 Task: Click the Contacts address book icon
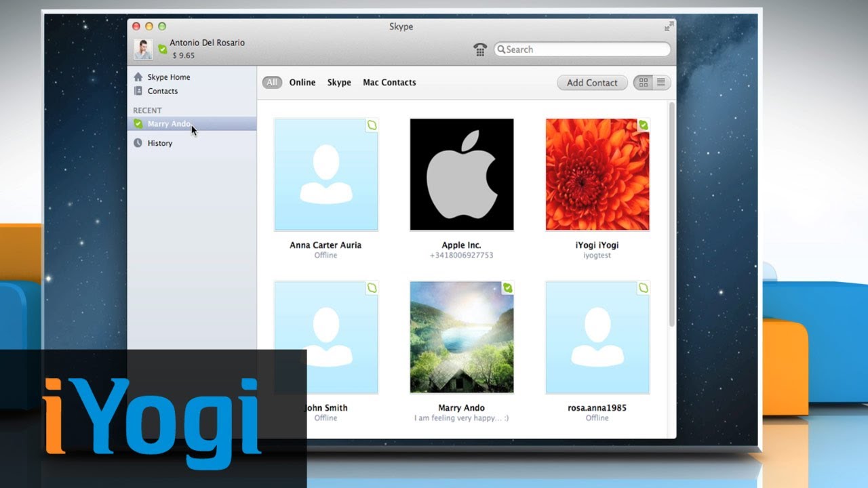[x=138, y=91]
